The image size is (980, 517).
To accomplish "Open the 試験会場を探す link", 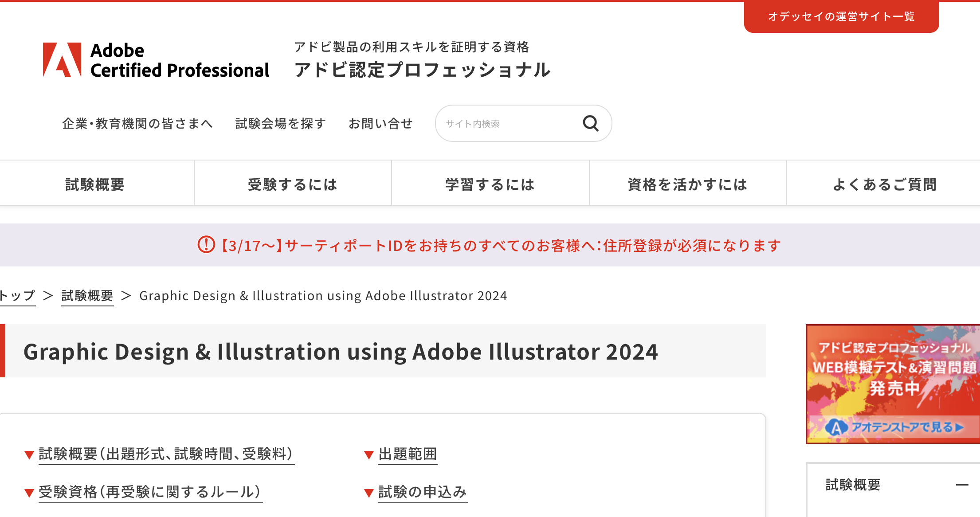I will coord(281,124).
